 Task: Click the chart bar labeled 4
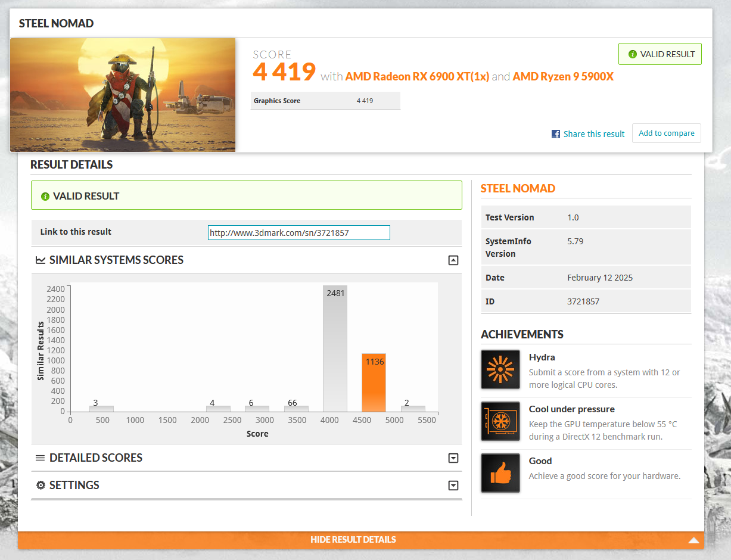218,409
